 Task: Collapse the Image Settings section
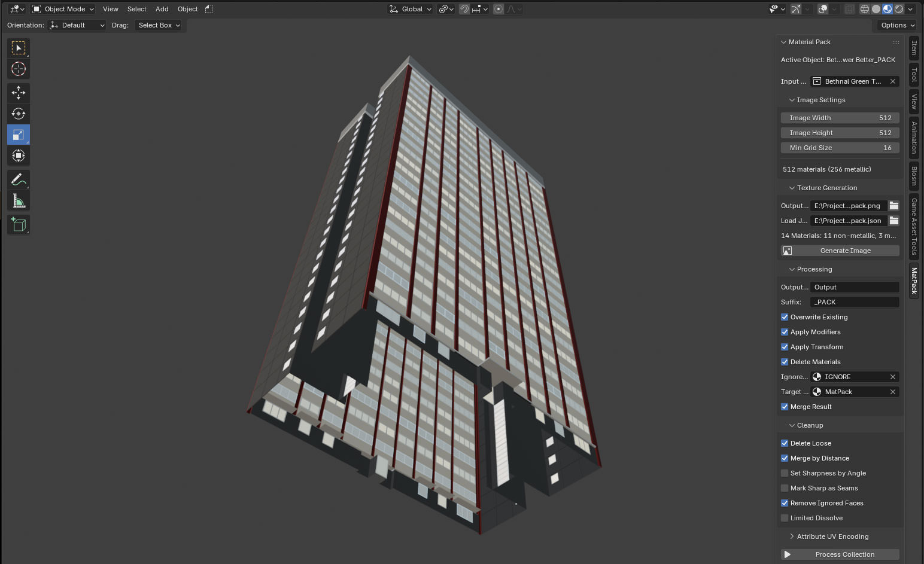820,100
